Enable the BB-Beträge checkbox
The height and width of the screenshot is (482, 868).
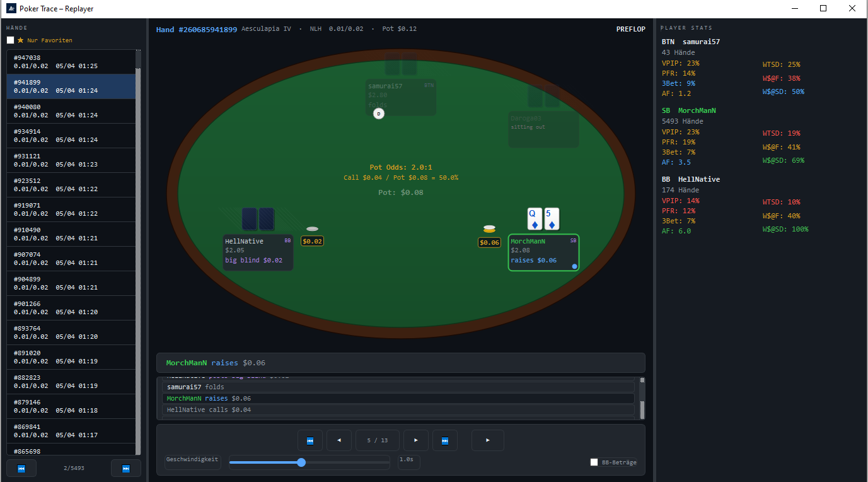click(594, 462)
